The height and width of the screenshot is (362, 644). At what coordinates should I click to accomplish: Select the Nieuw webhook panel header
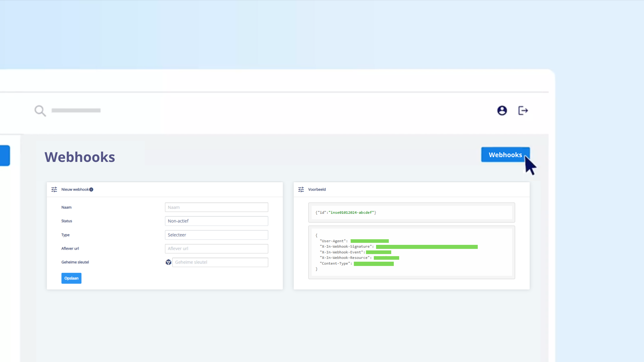(75, 189)
